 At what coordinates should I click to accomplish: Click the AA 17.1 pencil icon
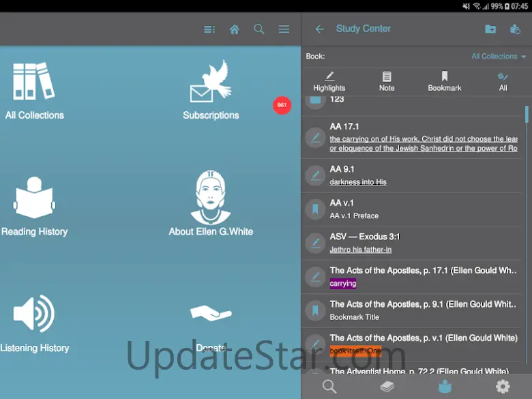[x=315, y=138]
